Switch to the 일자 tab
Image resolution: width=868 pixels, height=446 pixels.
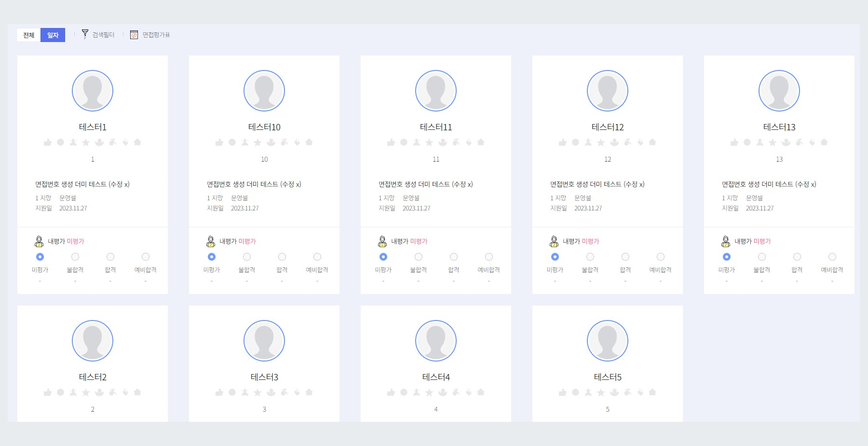53,35
